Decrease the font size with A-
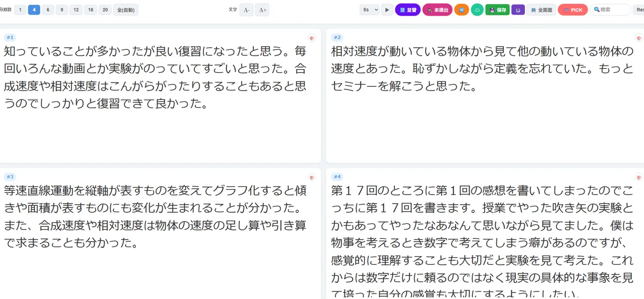The height and width of the screenshot is (299, 644). point(246,10)
